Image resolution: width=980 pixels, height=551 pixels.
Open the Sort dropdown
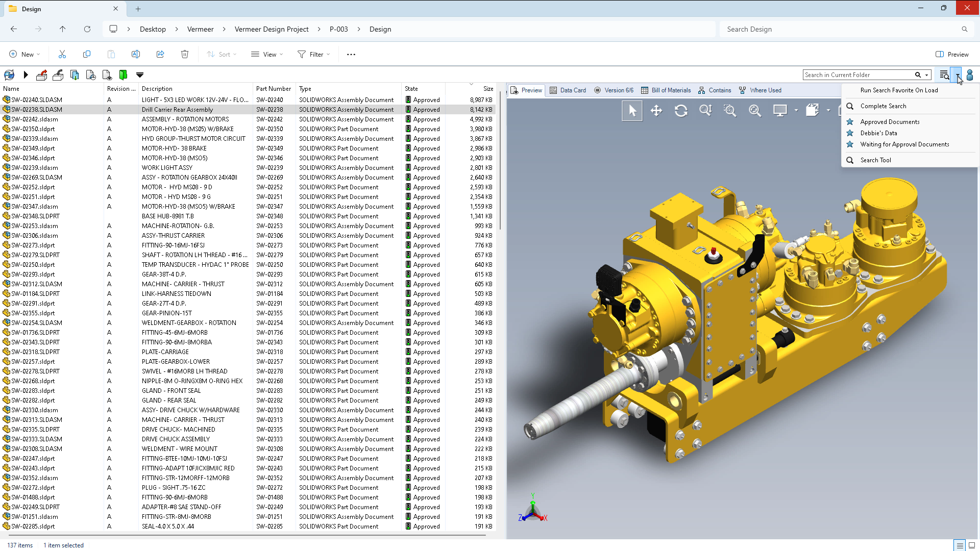tap(222, 54)
